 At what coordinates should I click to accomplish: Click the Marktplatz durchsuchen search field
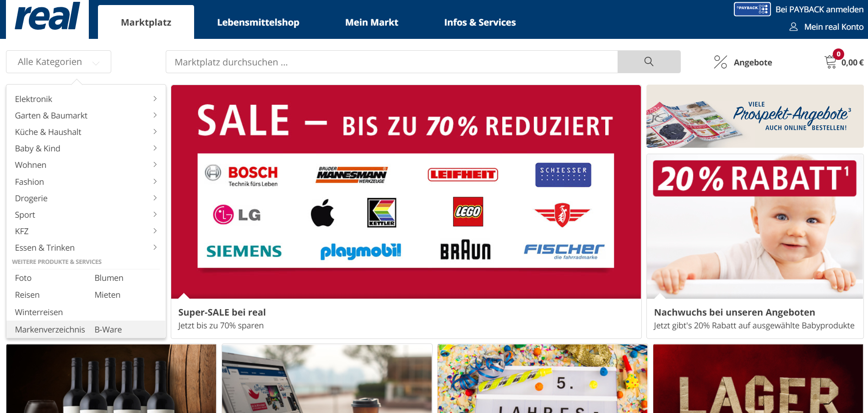pos(392,62)
